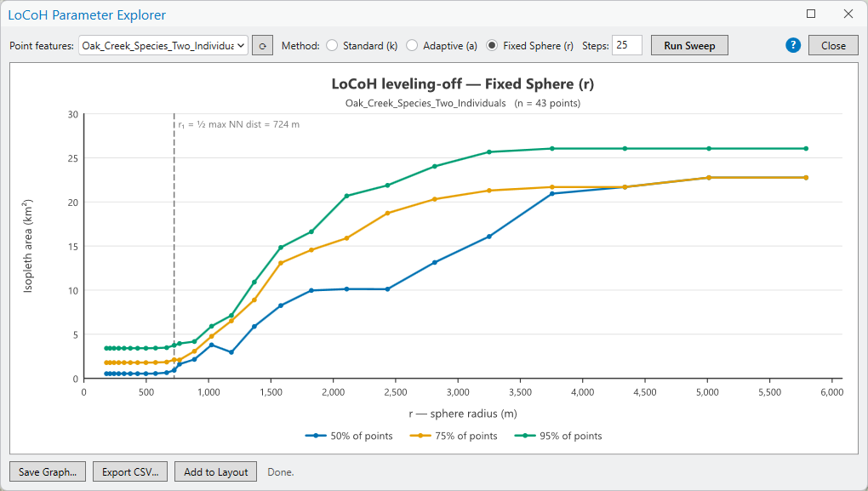Click the 'LoCoH Parameter Explorer' window title

87,15
